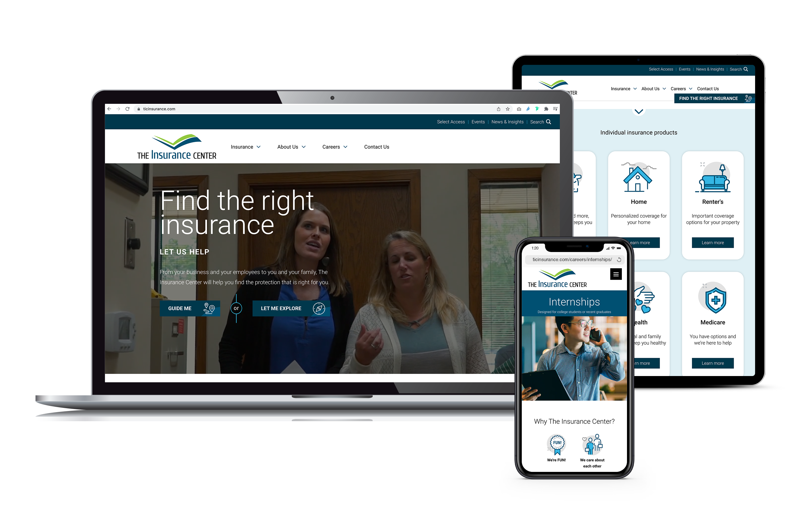Click the Search icon in top nav
The height and width of the screenshot is (512, 812).
pos(548,121)
